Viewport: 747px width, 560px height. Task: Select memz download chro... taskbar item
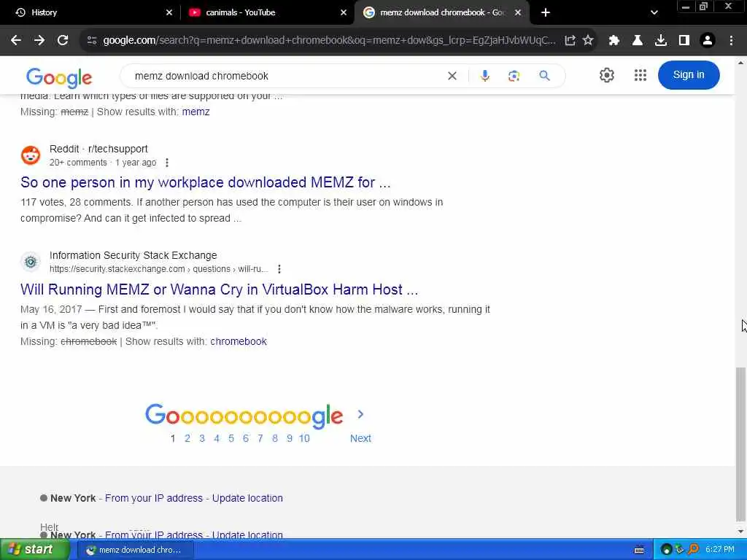tap(136, 550)
